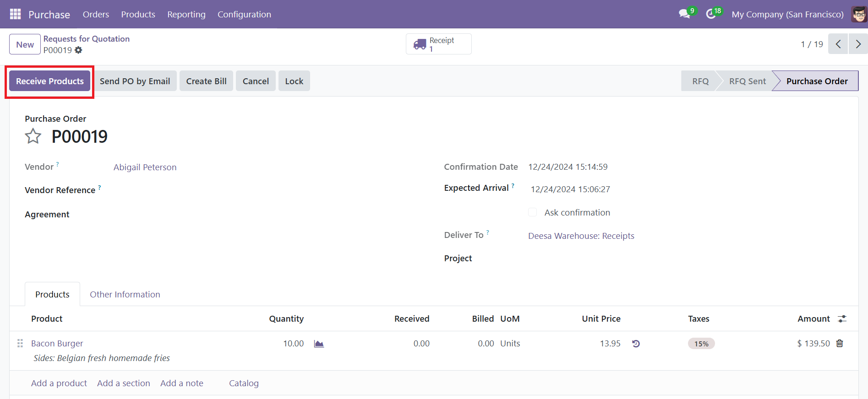Open the Reporting menu
The image size is (868, 399).
pyautogui.click(x=186, y=14)
